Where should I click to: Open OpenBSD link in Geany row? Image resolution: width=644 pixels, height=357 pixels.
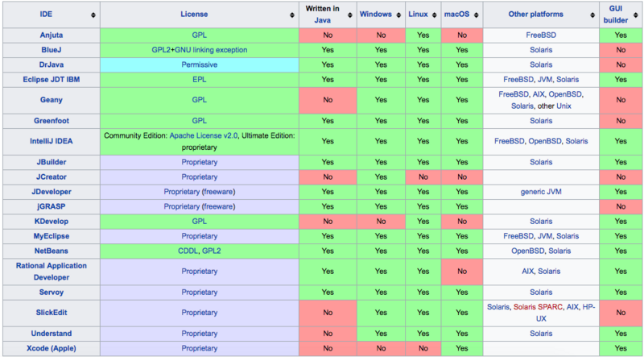click(x=565, y=94)
